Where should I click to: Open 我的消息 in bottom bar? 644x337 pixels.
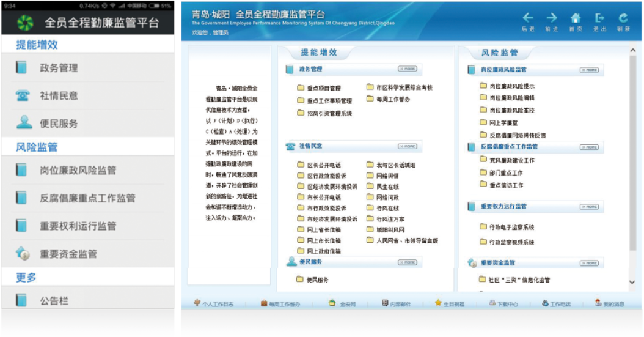[x=610, y=304]
